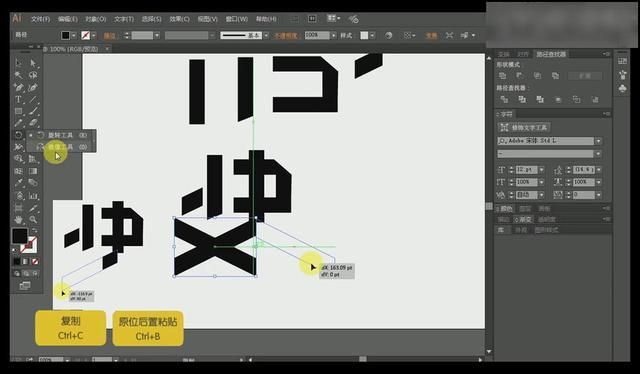Select the Lasso tool
This screenshot has height=374, width=640.
[33, 75]
